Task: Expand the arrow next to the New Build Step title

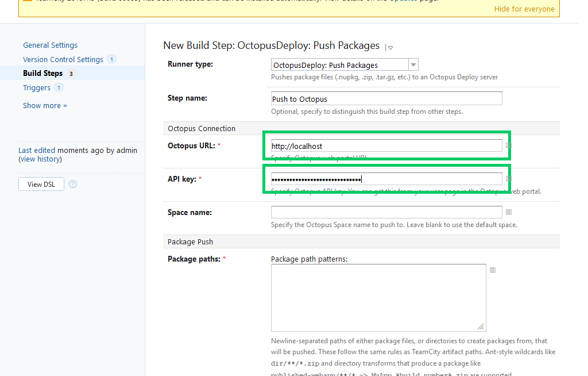Action: 390,48
